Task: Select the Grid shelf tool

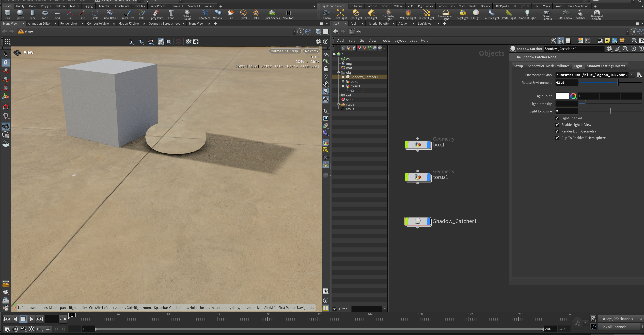Action: 57,14
